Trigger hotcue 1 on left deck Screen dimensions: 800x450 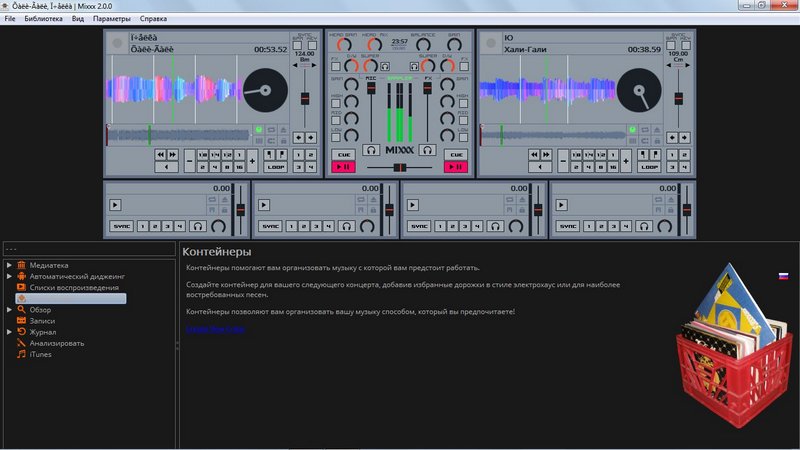click(298, 155)
